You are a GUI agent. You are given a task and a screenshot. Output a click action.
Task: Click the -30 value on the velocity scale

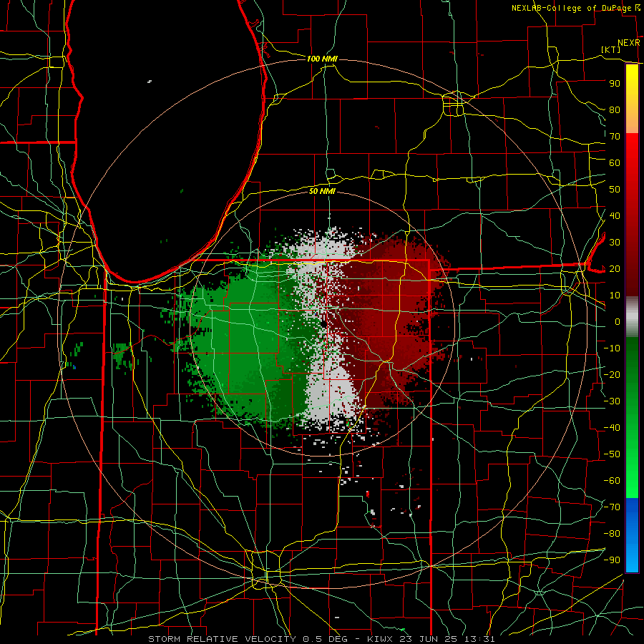pos(612,401)
